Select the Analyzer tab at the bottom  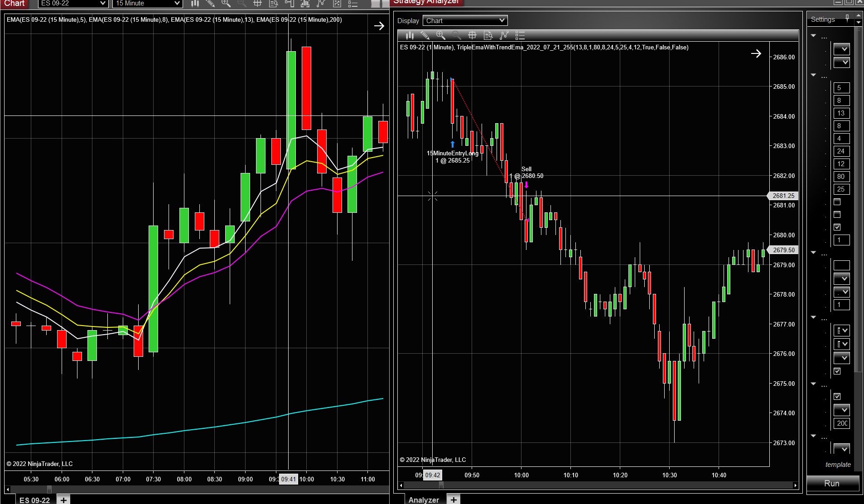coord(424,499)
